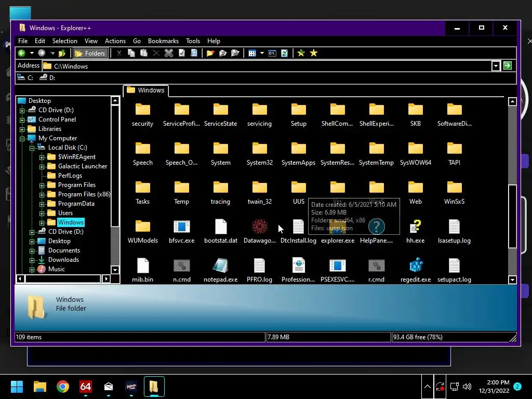Open the Selection menu
This screenshot has height=399, width=532.
(65, 41)
